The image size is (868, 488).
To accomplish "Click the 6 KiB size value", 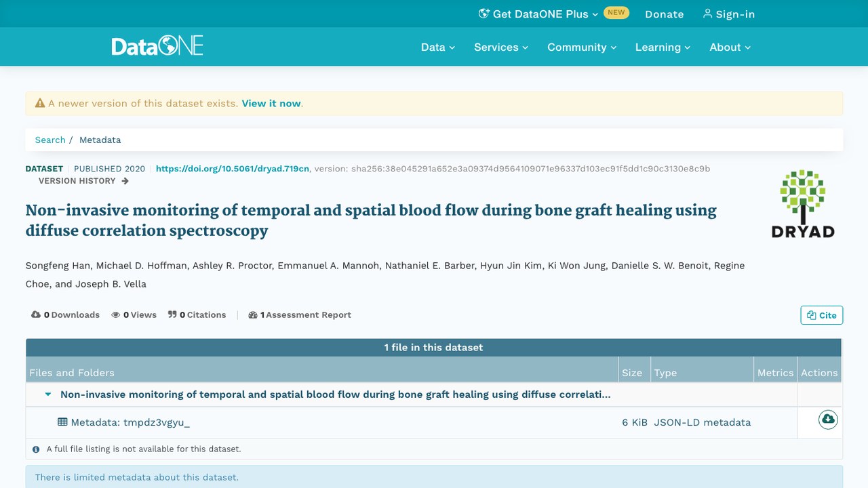I will pyautogui.click(x=635, y=422).
